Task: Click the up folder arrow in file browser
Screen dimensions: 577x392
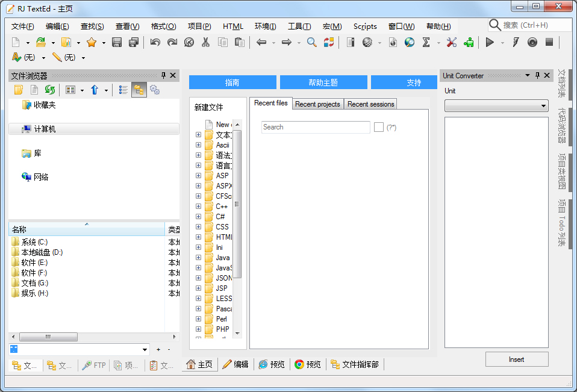Action: tap(95, 90)
